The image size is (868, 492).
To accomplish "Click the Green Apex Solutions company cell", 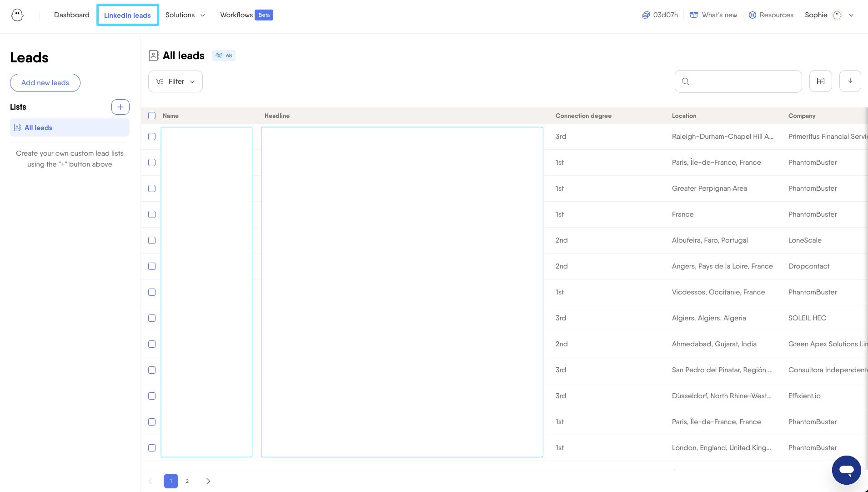I will pos(828,344).
